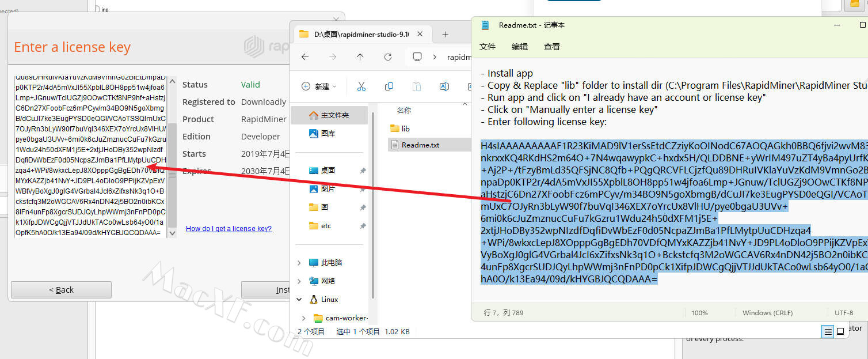Open the 查看 menu in Notepad
Image resolution: width=868 pixels, height=359 pixels.
(x=552, y=47)
